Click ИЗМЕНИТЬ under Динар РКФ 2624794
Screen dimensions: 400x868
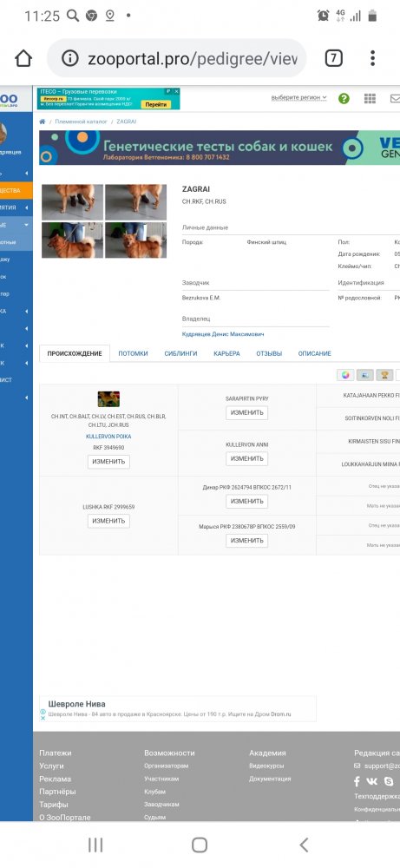click(x=246, y=502)
